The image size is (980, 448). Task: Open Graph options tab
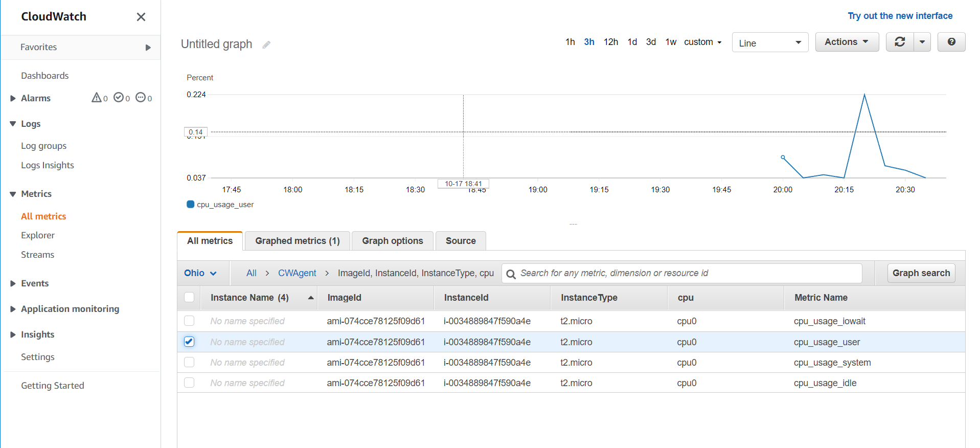point(393,241)
